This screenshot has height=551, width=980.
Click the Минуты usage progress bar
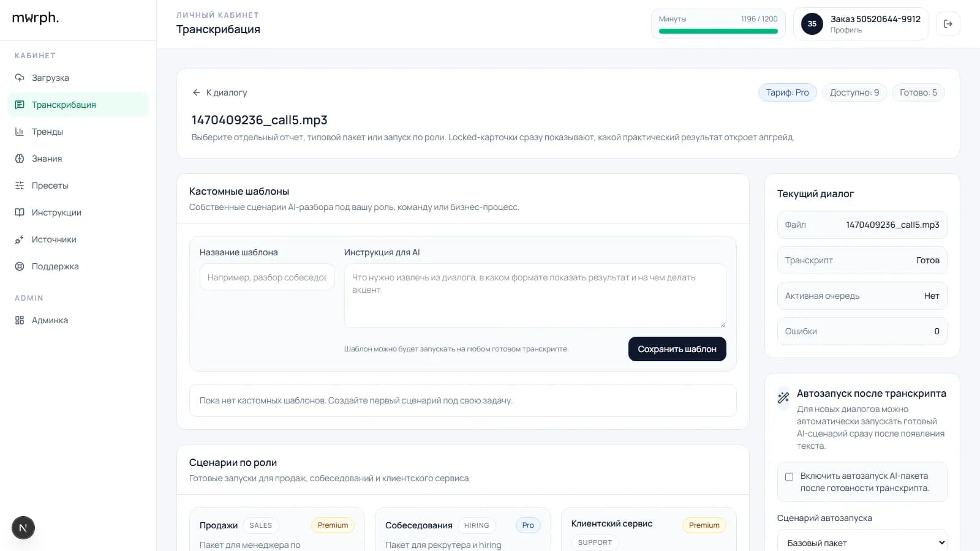(x=718, y=31)
